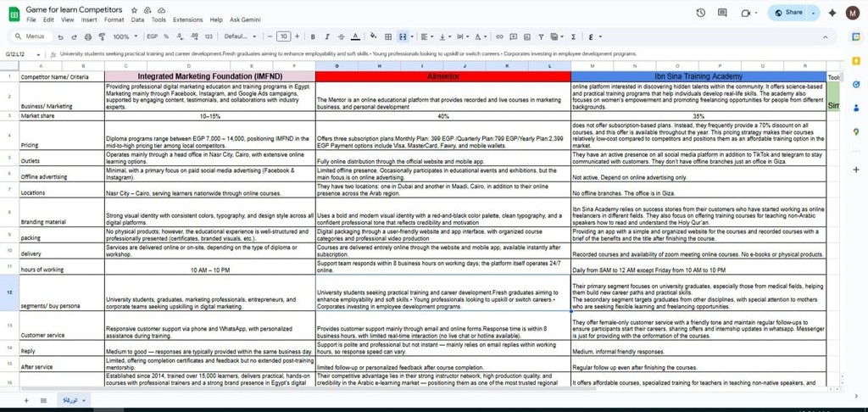This screenshot has width=868, height=412.
Task: Toggle strikethrough formatting
Action: coord(341,36)
